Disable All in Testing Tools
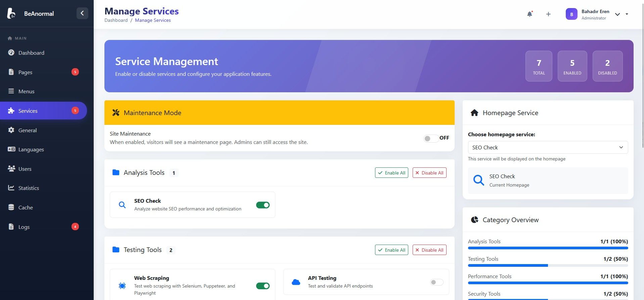 pos(429,250)
